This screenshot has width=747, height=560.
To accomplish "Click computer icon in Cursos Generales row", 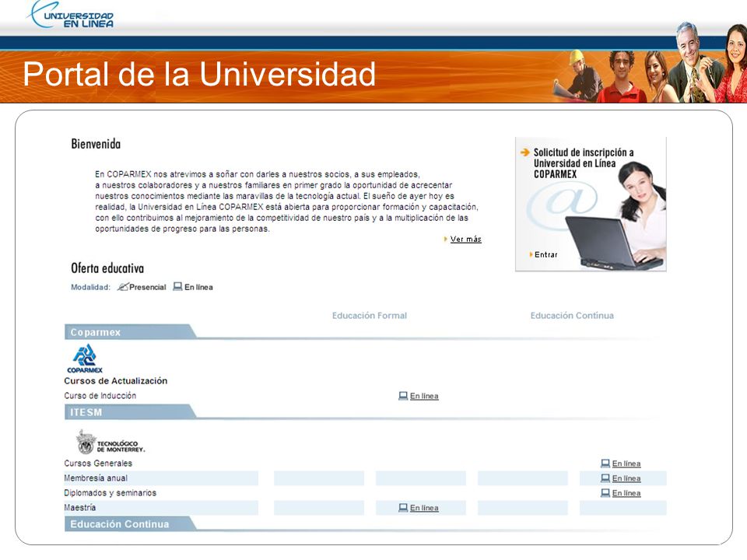I will point(605,464).
